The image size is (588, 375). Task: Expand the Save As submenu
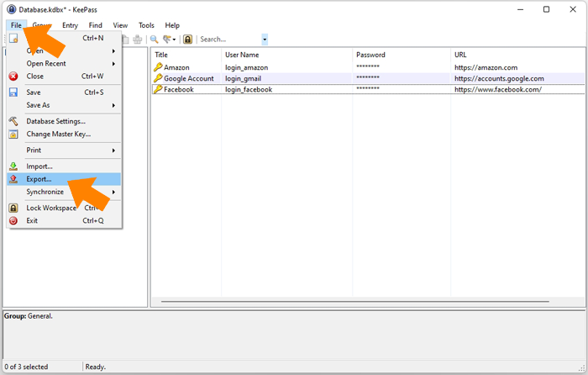pyautogui.click(x=39, y=105)
